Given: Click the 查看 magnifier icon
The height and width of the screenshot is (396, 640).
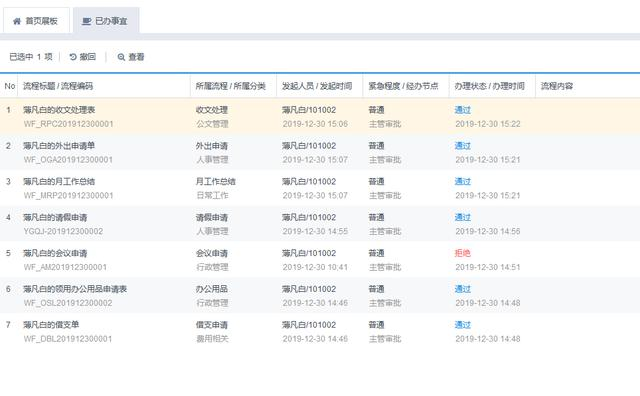Looking at the screenshot, I should click(121, 57).
